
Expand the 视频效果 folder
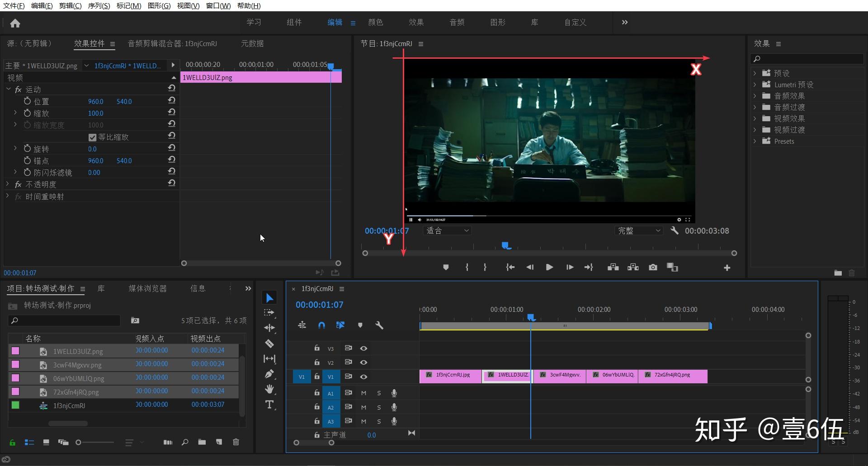[755, 118]
